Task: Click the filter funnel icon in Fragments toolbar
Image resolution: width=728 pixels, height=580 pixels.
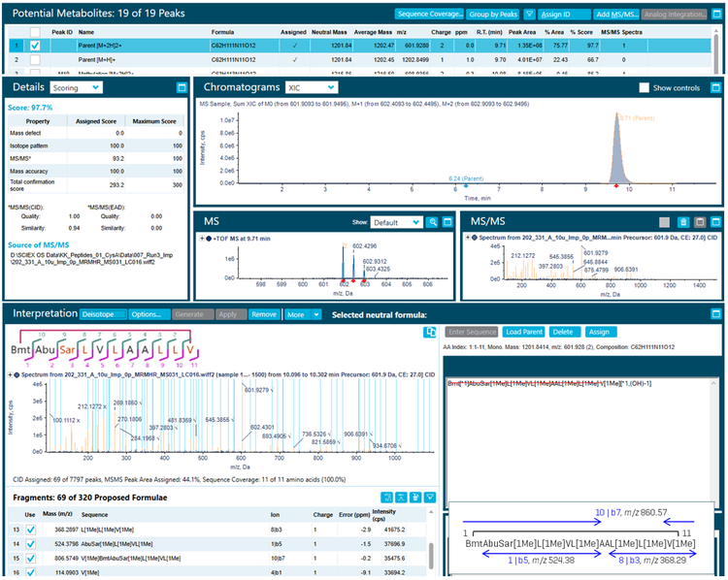Action: [x=430, y=497]
